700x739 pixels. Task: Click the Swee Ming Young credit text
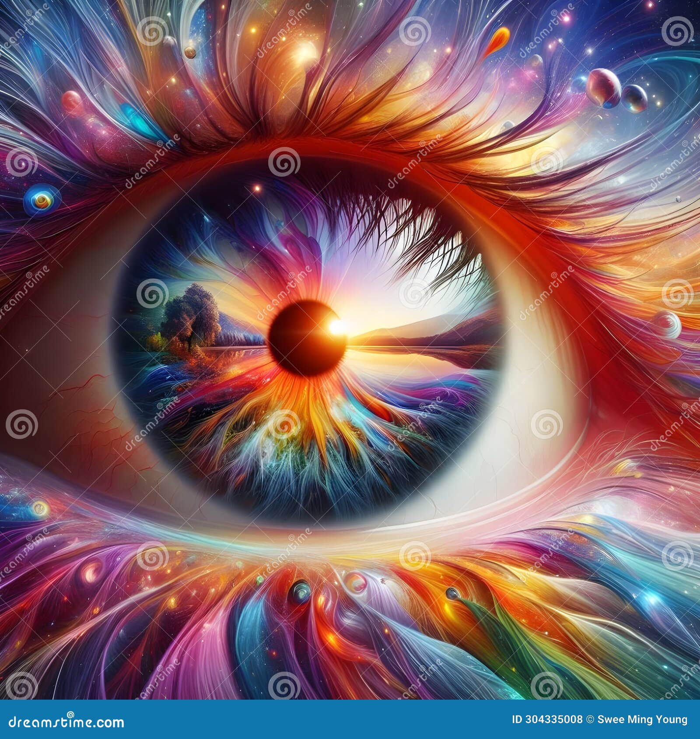[x=642, y=718]
